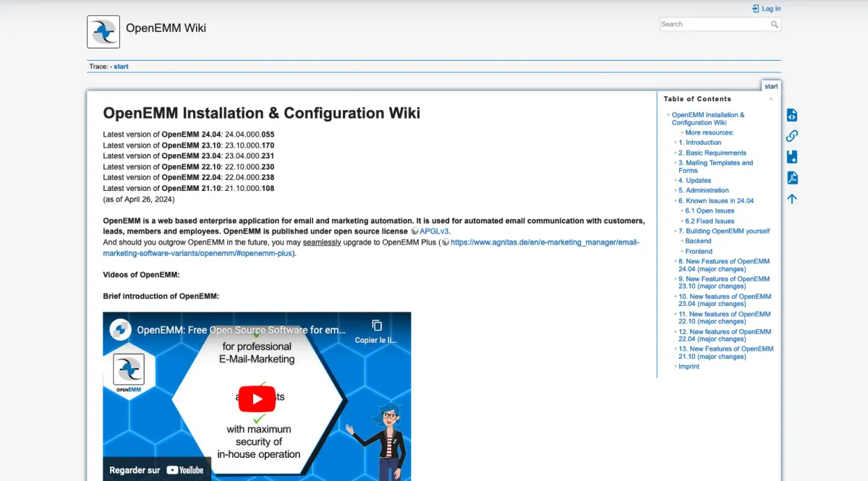Screen dimensions: 868x481
Task: Jump to '11. New features of OpenEMM 22.10'
Action: [725, 318]
